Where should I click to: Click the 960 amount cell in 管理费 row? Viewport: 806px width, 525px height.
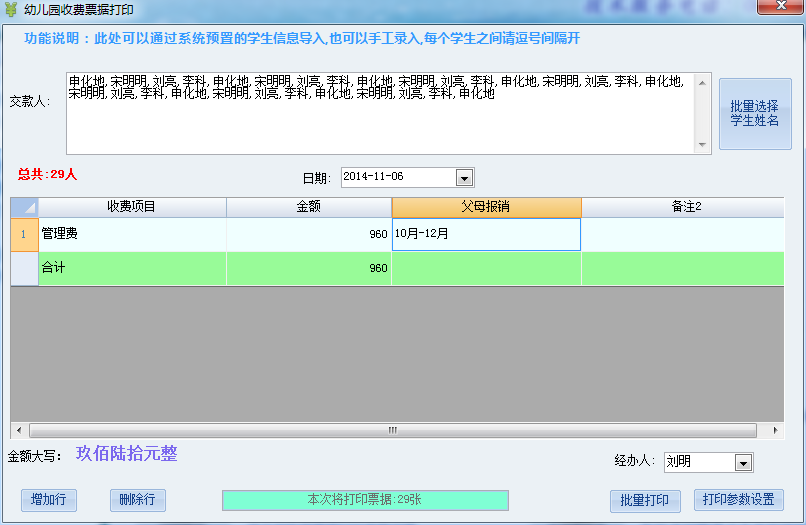point(308,234)
